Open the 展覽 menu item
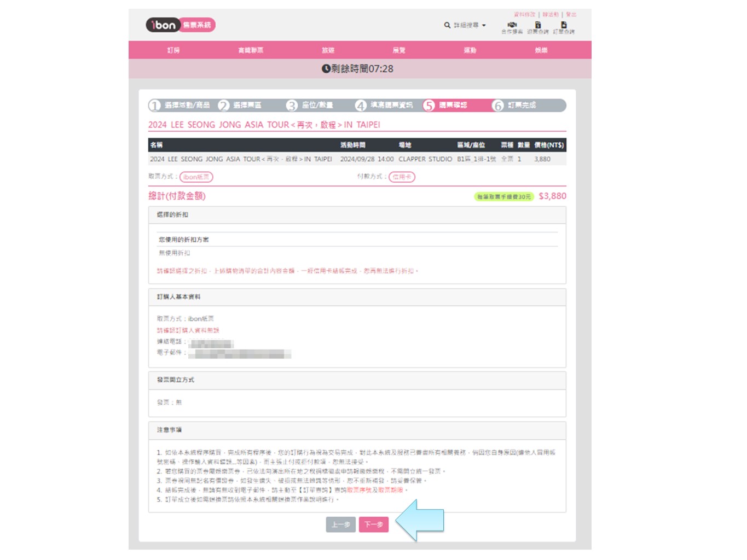The image size is (747, 560). point(399,50)
